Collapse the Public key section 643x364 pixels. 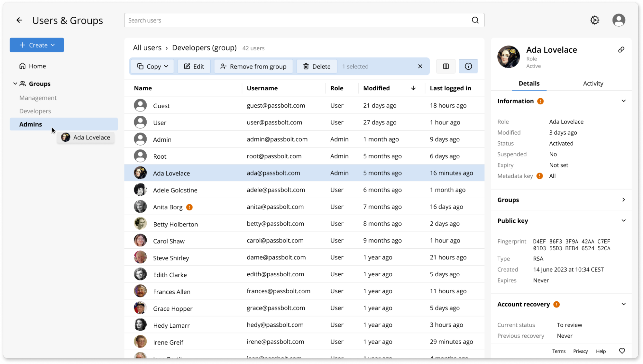coord(623,221)
